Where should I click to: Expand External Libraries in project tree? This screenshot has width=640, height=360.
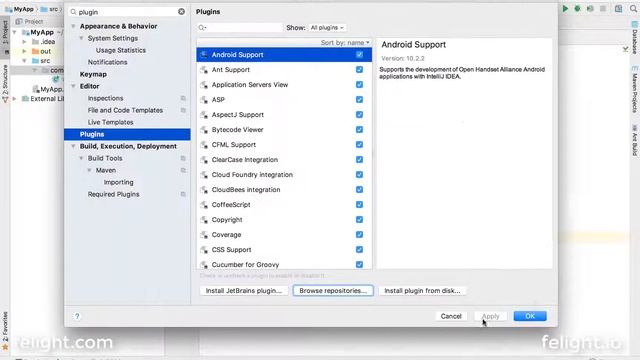(x=15, y=99)
